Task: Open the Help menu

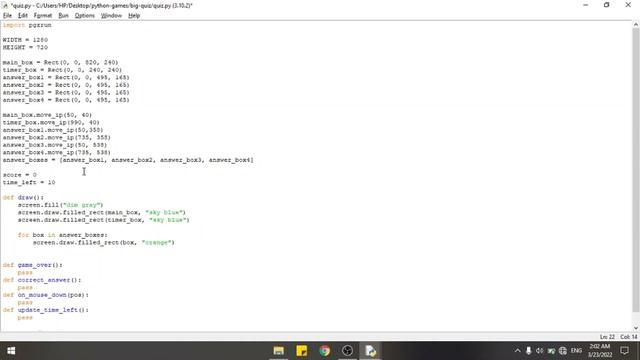Action: coord(134,16)
